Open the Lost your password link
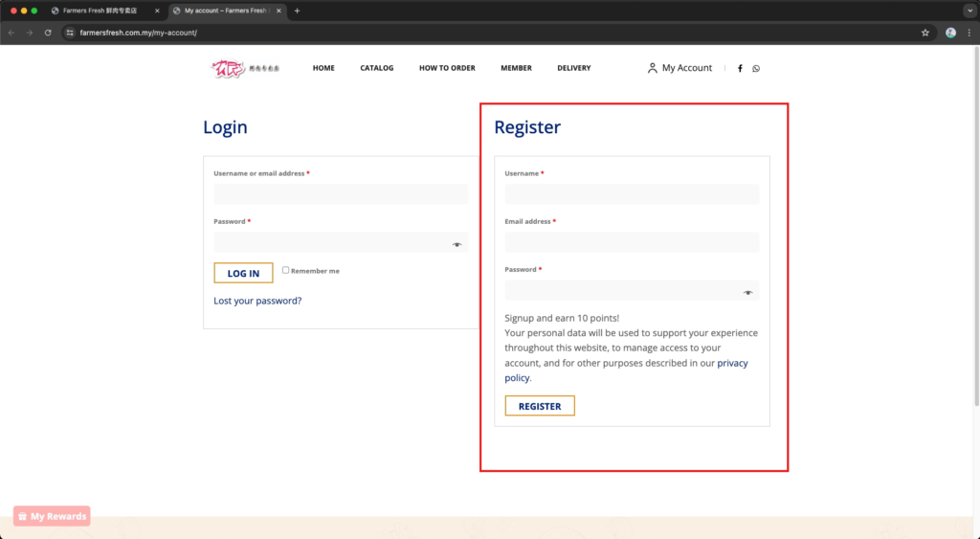Image resolution: width=980 pixels, height=539 pixels. tap(257, 301)
